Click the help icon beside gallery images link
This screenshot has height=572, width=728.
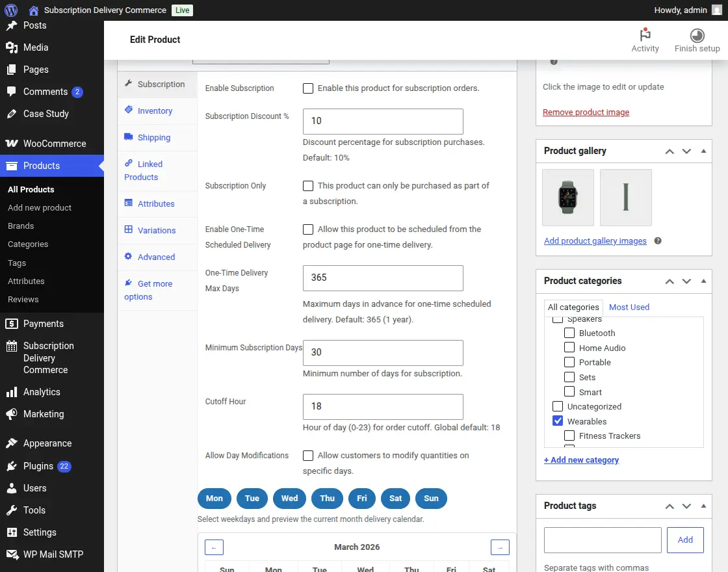coord(658,241)
